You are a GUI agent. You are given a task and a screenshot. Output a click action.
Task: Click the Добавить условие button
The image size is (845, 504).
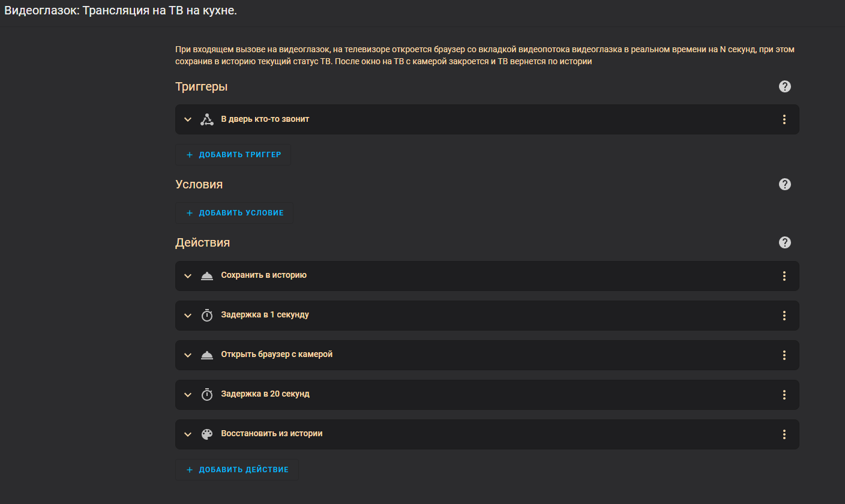[235, 213]
